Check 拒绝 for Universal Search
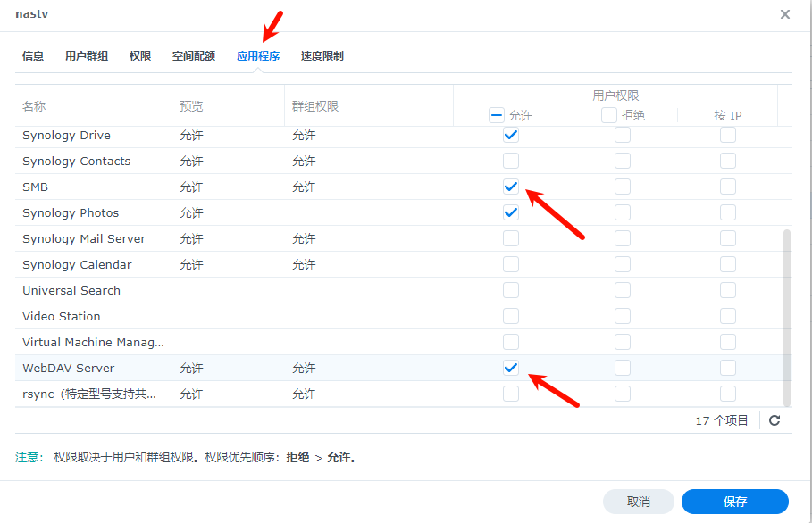This screenshot has width=812, height=523. click(623, 290)
